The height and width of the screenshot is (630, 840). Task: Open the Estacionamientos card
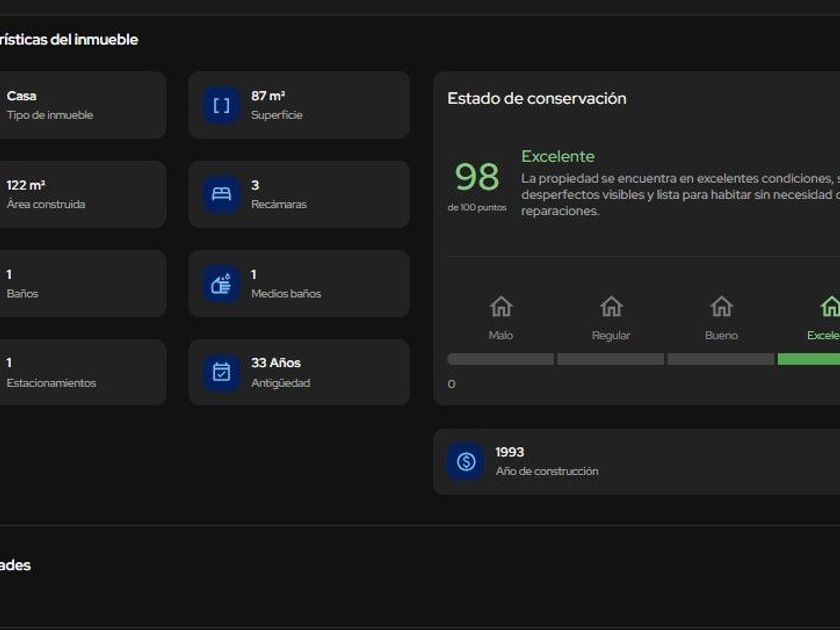(x=80, y=372)
